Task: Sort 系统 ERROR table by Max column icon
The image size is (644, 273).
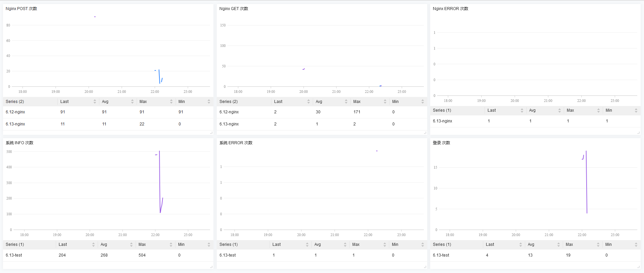Action: coord(385,245)
